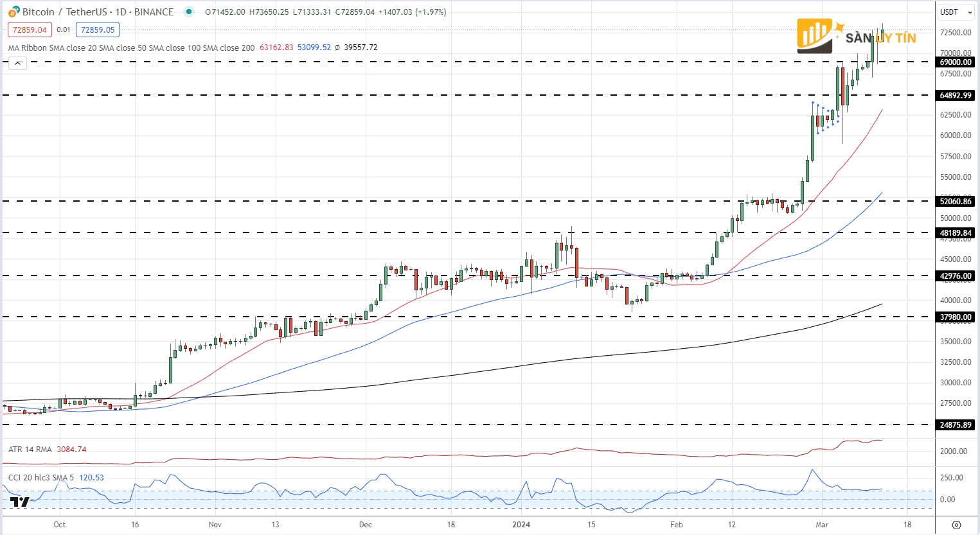Viewport: 980px width, 535px height.
Task: Click the 0.01 spread value
Action: [64, 30]
